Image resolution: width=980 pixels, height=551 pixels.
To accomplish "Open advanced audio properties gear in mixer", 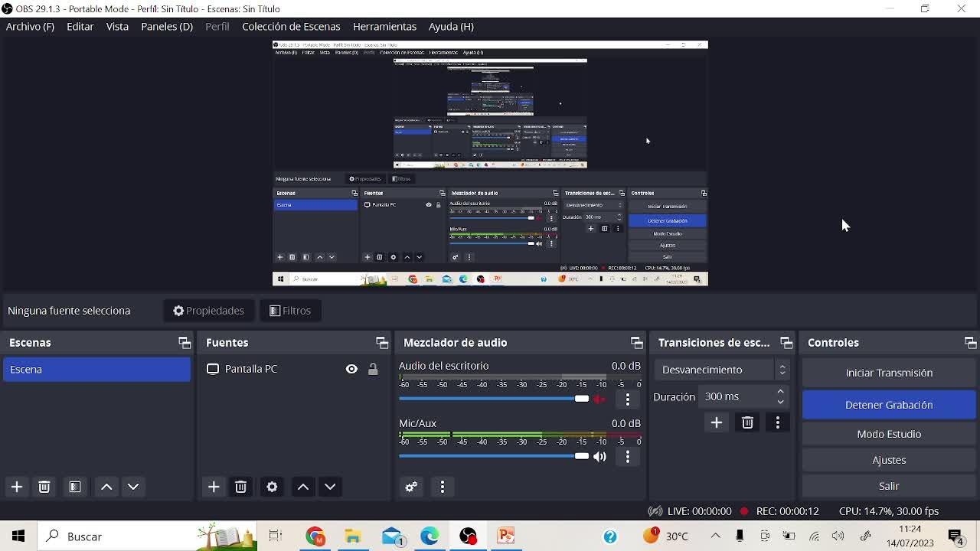I will click(411, 487).
